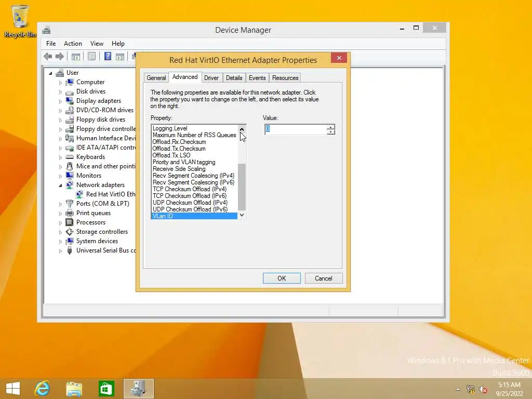This screenshot has width=532, height=399.
Task: Select the Keyboards icon in device tree
Action: tap(70, 157)
